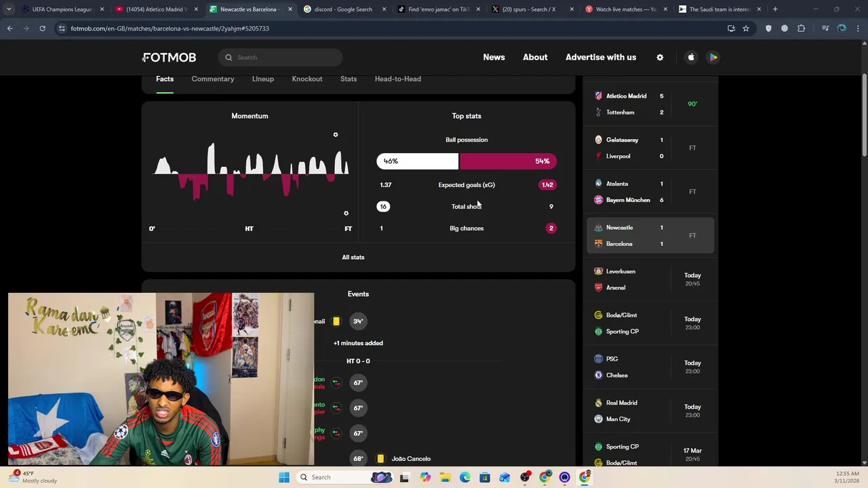Switch to the Commentary tab
Image resolution: width=868 pixels, height=488 pixels.
(x=213, y=79)
